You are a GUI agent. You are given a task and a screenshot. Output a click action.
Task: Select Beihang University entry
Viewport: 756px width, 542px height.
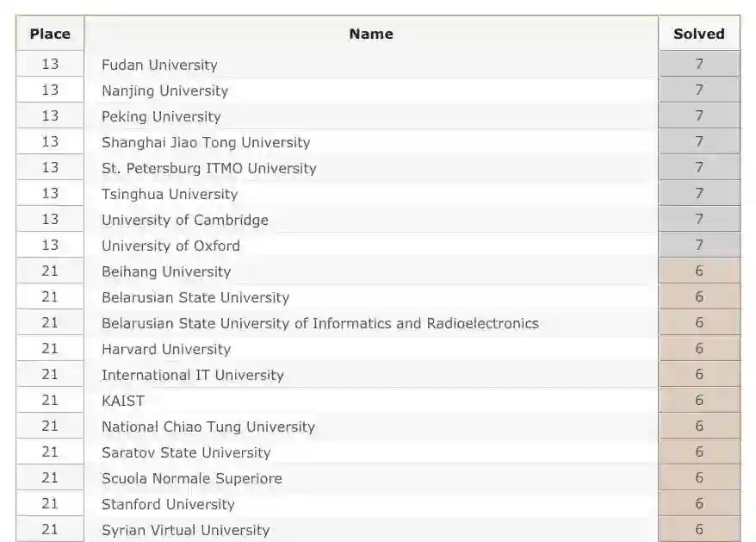click(166, 271)
